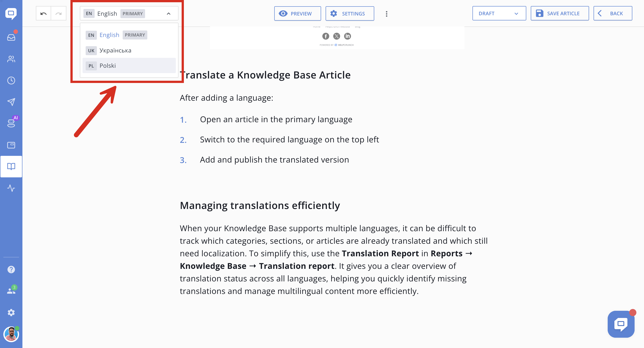Open the AI chatbot sidebar icon
The height and width of the screenshot is (348, 644).
click(11, 123)
